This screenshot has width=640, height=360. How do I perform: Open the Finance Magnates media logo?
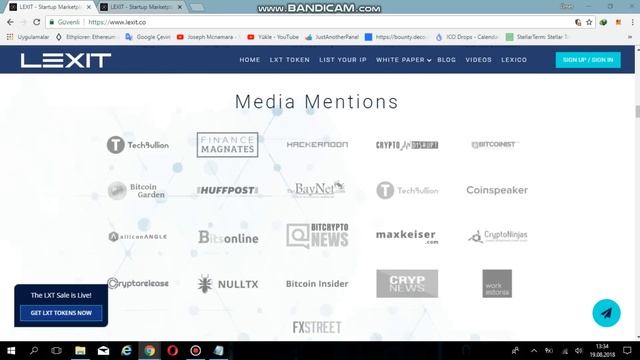point(227,145)
